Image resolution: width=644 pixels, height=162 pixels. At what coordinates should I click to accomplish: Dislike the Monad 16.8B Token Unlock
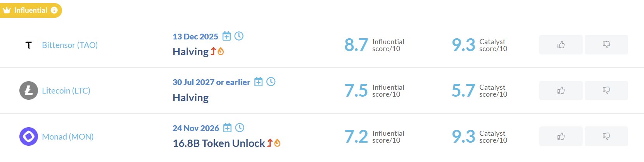pos(606,136)
